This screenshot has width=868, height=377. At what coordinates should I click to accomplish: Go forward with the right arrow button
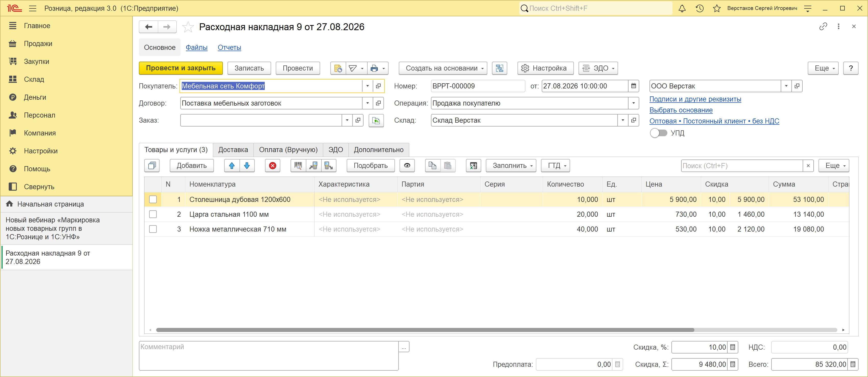pos(167,27)
